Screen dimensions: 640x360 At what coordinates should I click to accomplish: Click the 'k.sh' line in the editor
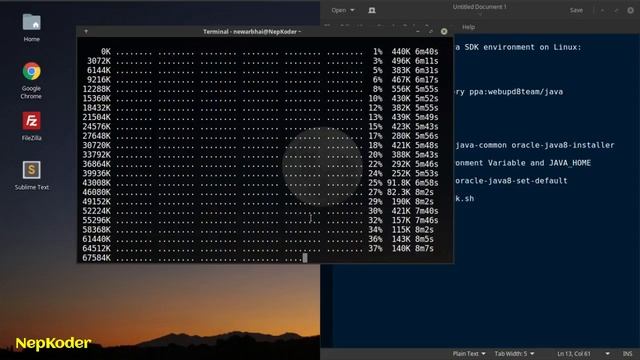coord(465,199)
